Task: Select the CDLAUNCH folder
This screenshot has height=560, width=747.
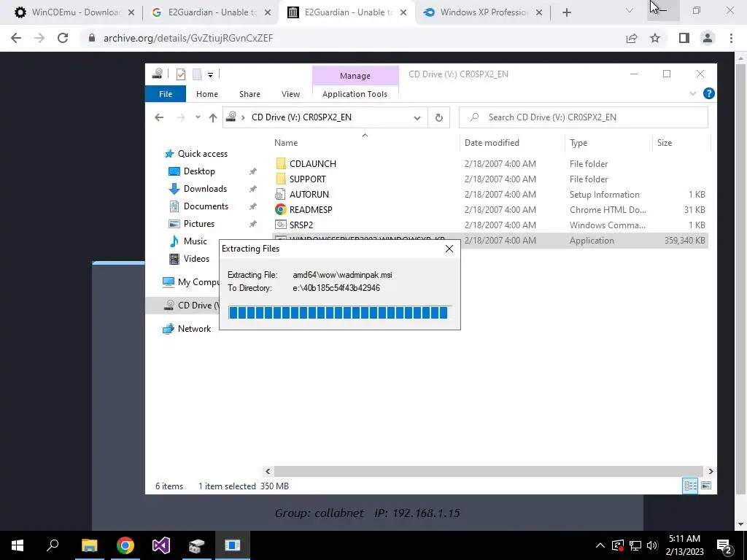Action: click(312, 164)
